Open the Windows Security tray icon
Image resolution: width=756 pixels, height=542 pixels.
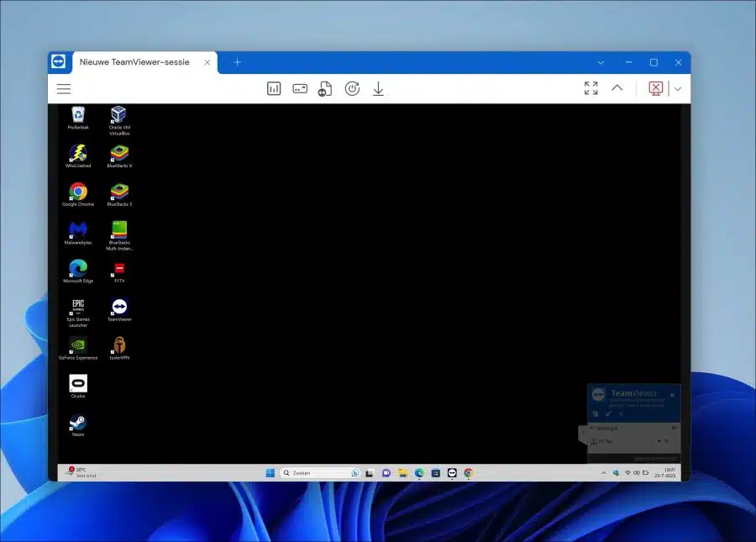tap(616, 473)
